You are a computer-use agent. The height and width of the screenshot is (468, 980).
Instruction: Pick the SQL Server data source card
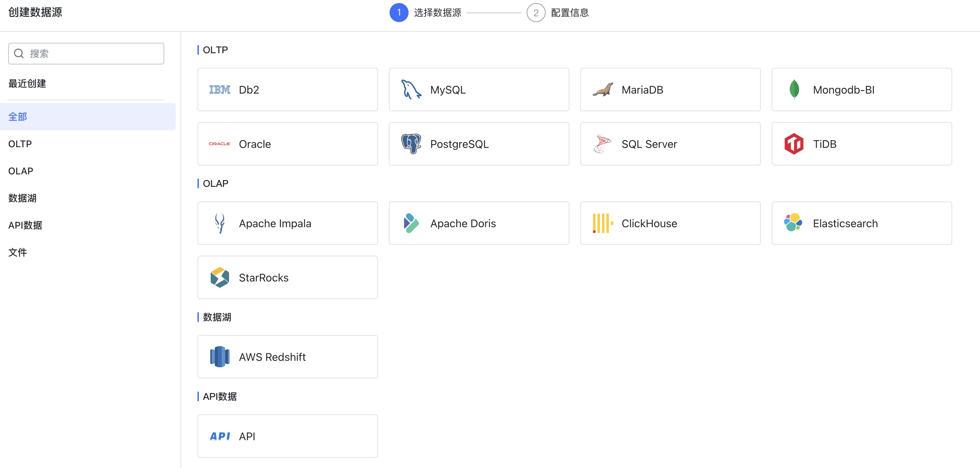coord(670,144)
